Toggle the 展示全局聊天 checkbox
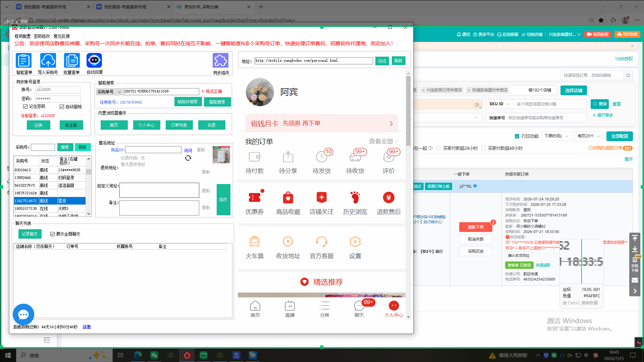Image resolution: width=644 pixels, height=362 pixels. tap(52, 234)
